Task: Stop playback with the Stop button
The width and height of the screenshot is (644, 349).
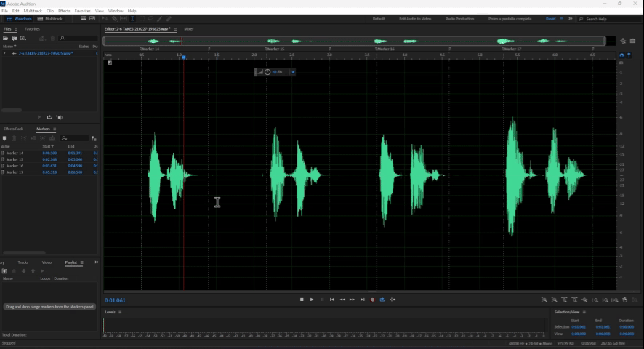Action: (x=302, y=300)
